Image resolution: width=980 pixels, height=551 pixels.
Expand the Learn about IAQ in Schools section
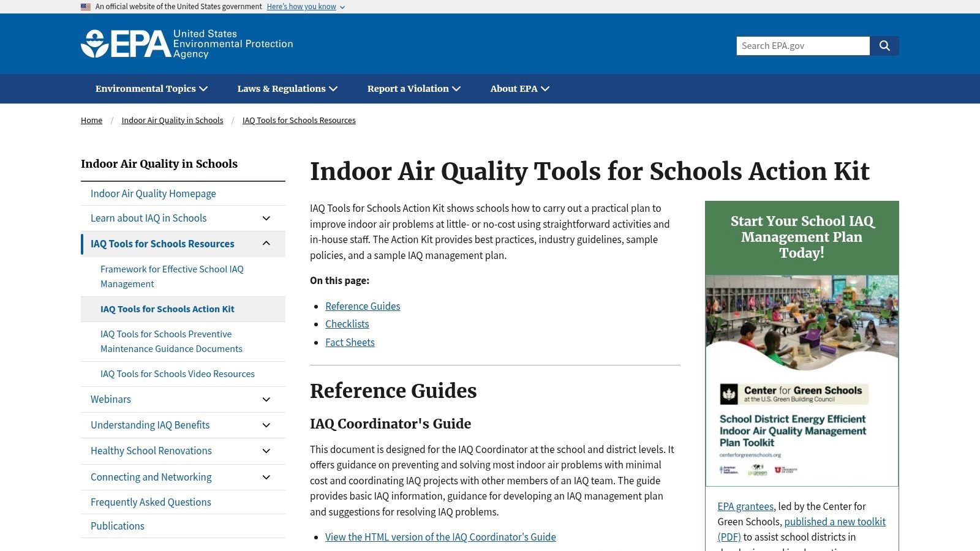point(266,218)
